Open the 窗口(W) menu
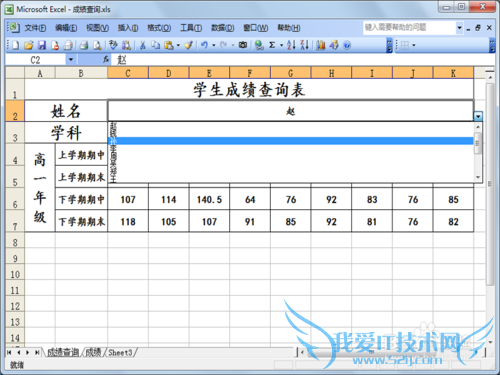 click(255, 28)
